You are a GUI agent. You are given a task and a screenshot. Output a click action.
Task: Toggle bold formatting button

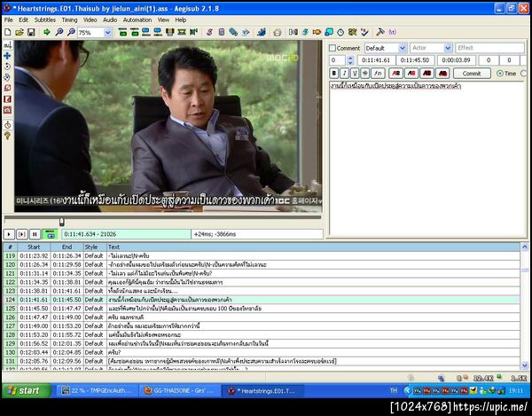(334, 74)
